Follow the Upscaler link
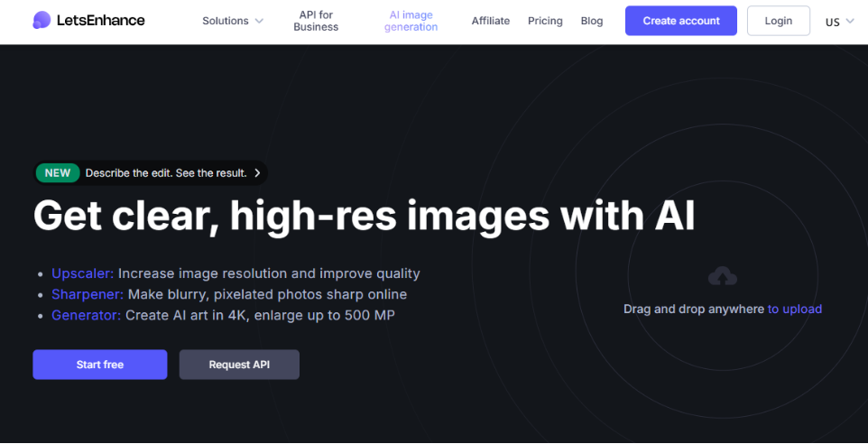This screenshot has width=868, height=444. tap(82, 273)
